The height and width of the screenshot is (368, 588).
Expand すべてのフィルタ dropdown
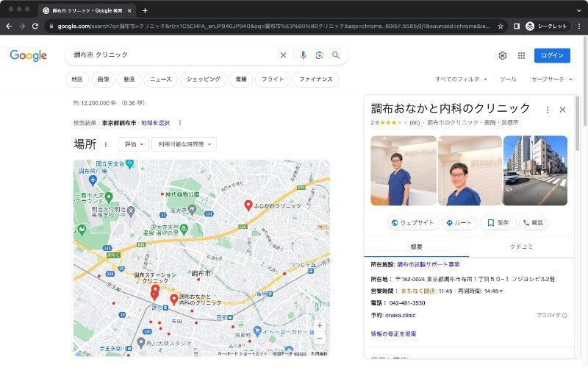(462, 79)
